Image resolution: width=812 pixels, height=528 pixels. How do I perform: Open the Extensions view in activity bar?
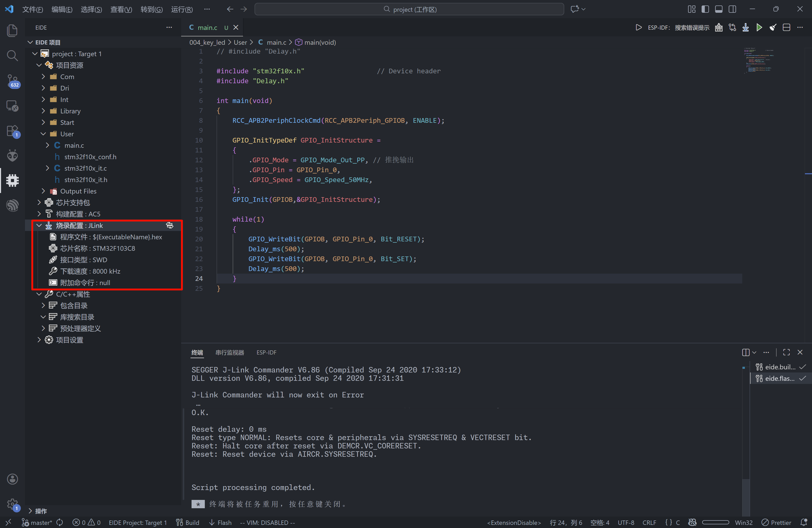tap(12, 131)
